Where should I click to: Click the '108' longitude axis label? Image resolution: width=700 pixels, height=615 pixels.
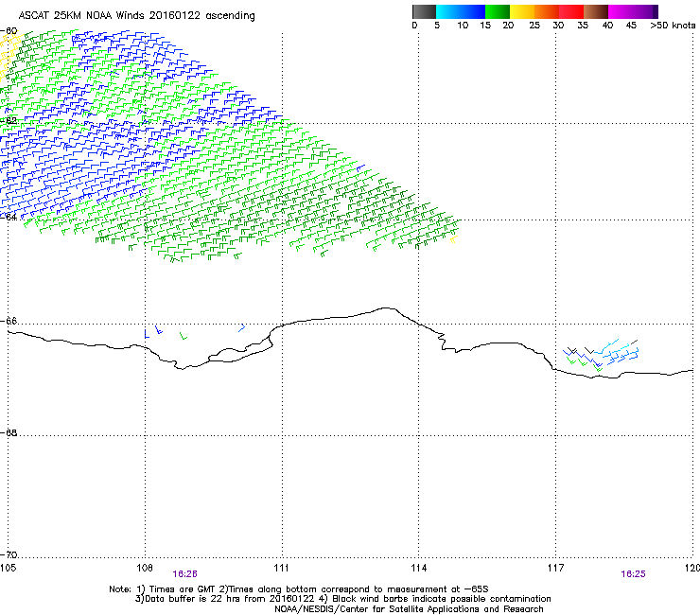tap(145, 568)
